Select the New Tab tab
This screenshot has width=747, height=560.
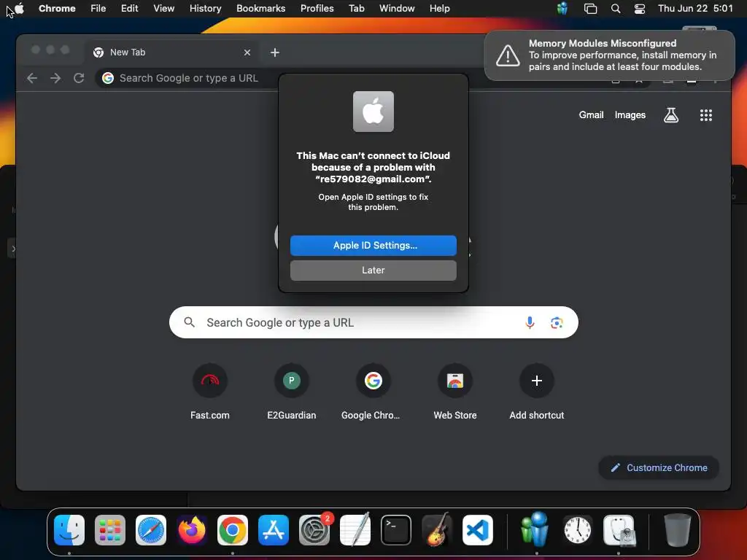click(x=172, y=52)
